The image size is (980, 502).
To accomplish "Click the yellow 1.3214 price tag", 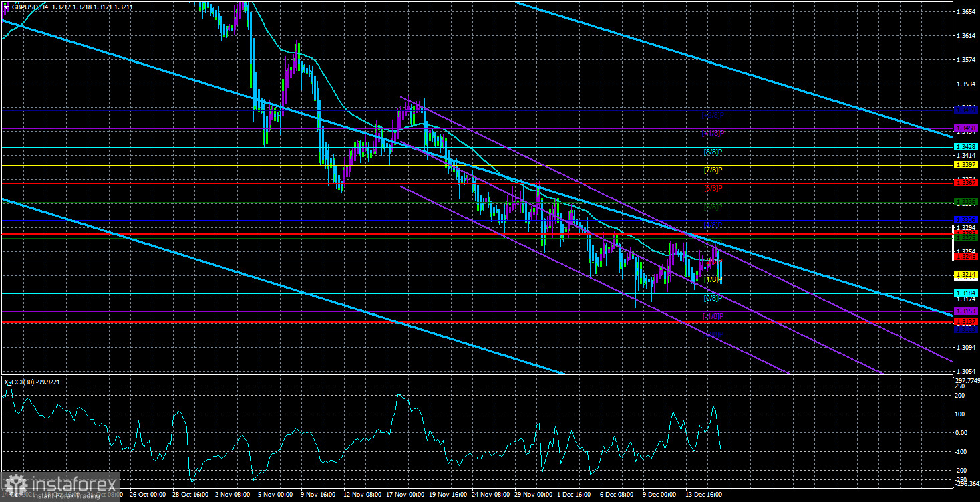I will point(966,275).
